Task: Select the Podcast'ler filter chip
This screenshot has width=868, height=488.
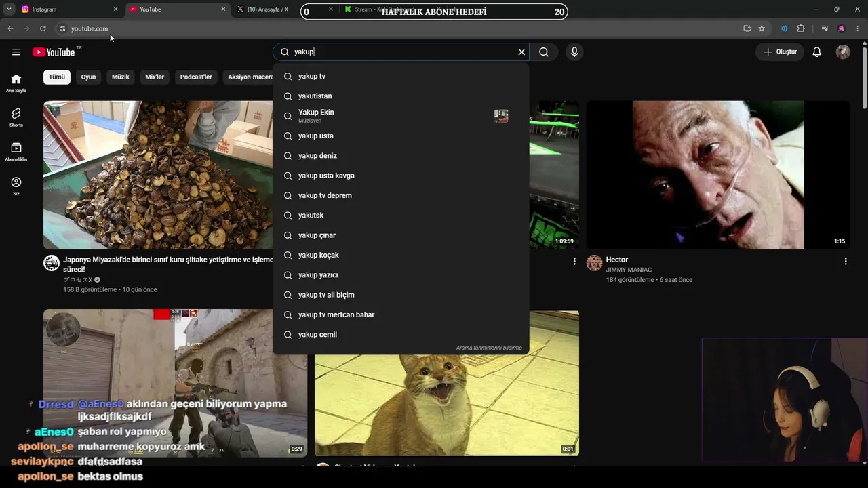Action: (196, 77)
